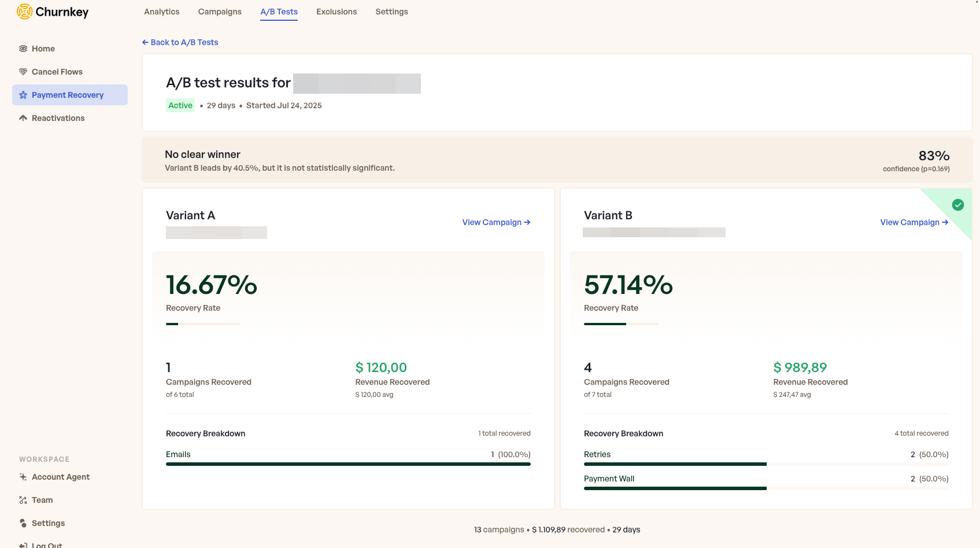Select the Payment Recovery star icon

tap(23, 95)
